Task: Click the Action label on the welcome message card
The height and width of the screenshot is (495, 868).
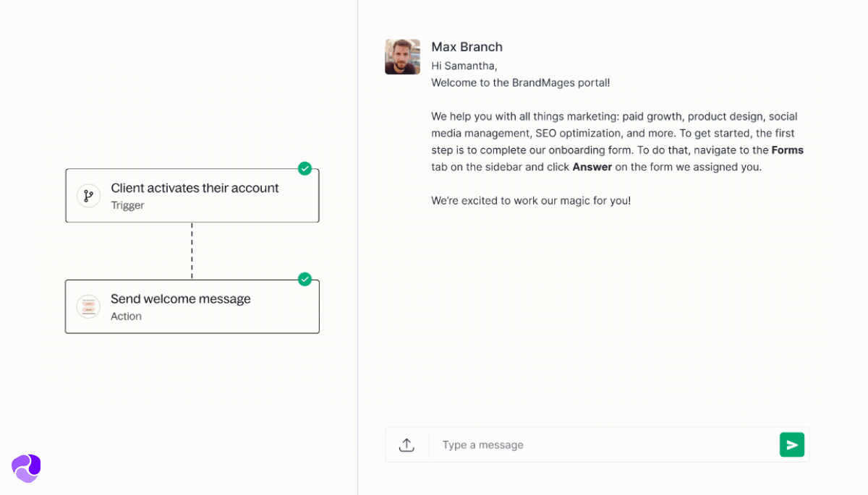Action: (126, 316)
